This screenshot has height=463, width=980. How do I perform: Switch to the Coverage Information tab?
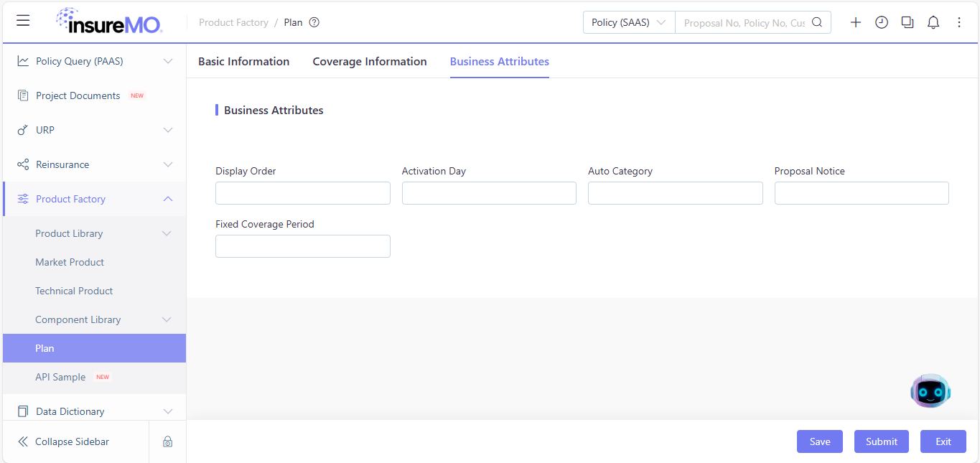click(x=370, y=62)
